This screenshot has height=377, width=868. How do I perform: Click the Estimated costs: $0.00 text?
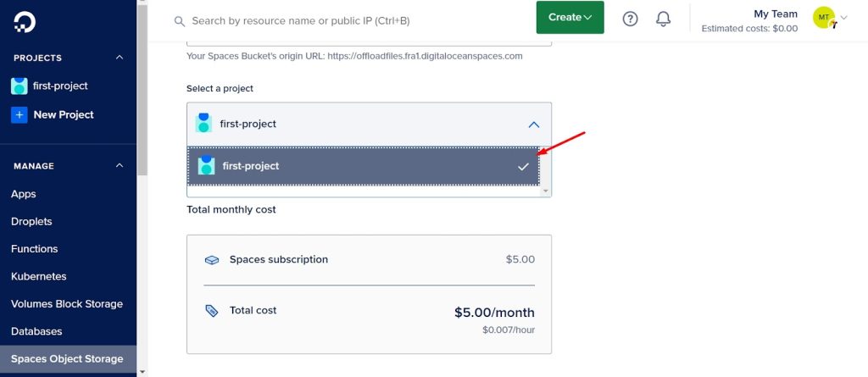[749, 28]
